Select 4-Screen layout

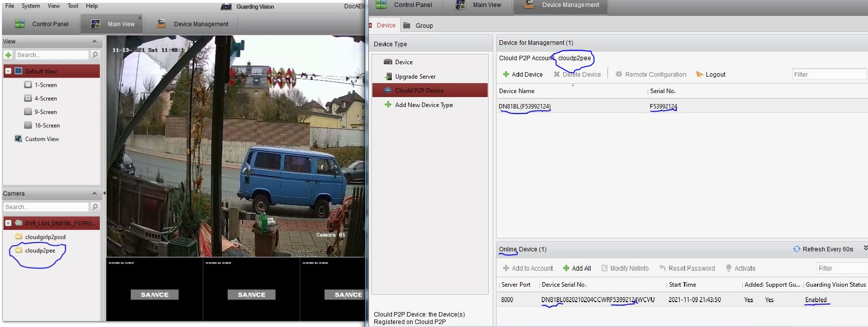click(41, 99)
